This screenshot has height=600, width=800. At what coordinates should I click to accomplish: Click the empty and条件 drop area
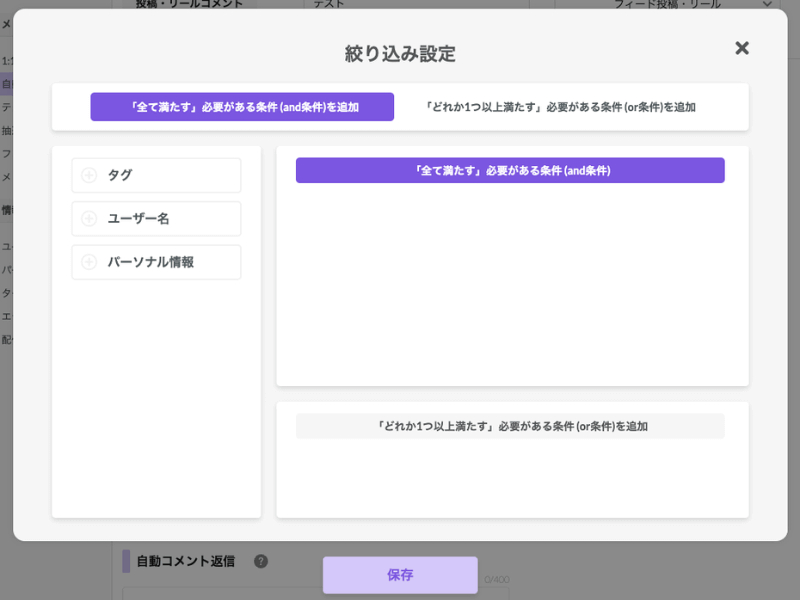510,281
